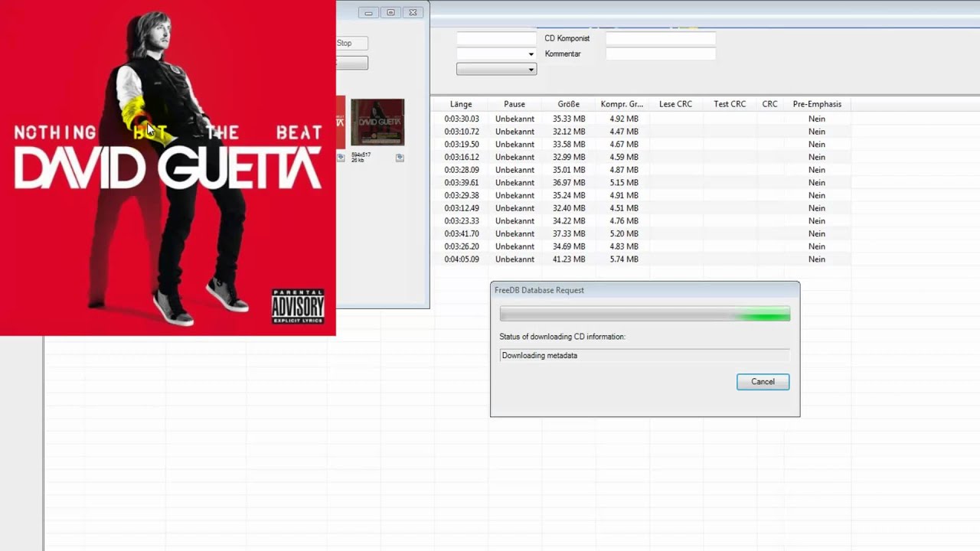Viewport: 980px width, 551px height.
Task: Click the unlabeled button below Stop
Action: (x=351, y=63)
